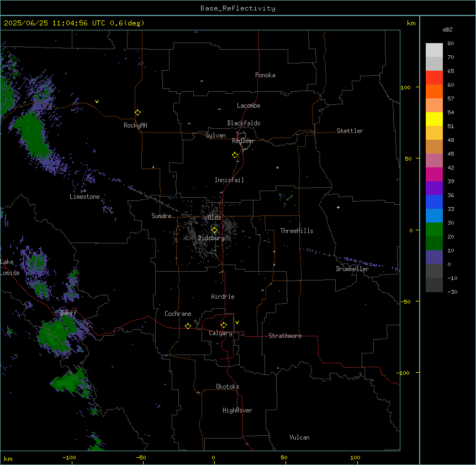Pick the dark orange 57-60 dBZ legend swatch
The image size is (476, 465).
click(434, 91)
